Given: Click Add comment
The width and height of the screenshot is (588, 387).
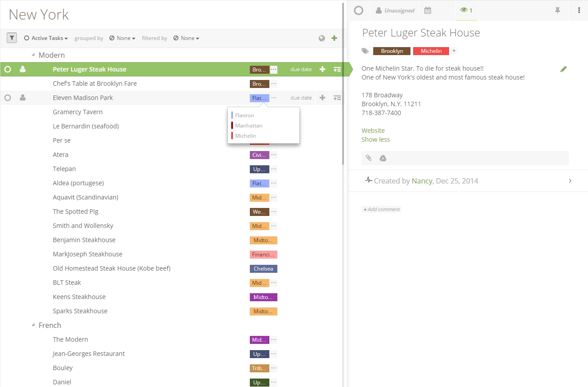Looking at the screenshot, I should (382, 209).
